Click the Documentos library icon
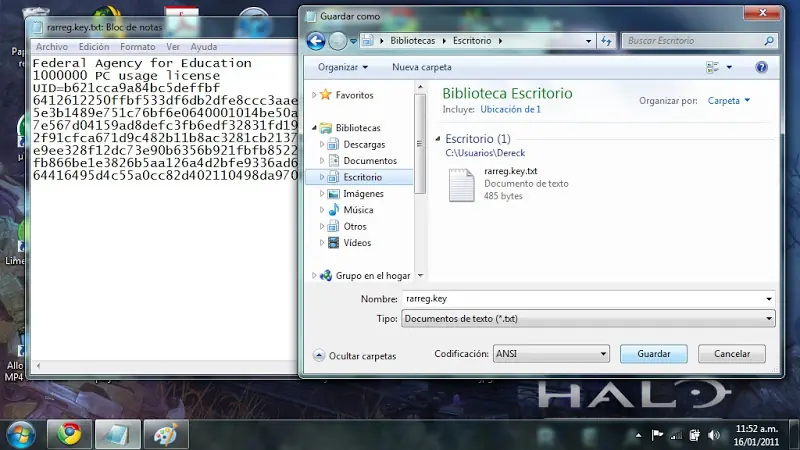 tap(333, 161)
